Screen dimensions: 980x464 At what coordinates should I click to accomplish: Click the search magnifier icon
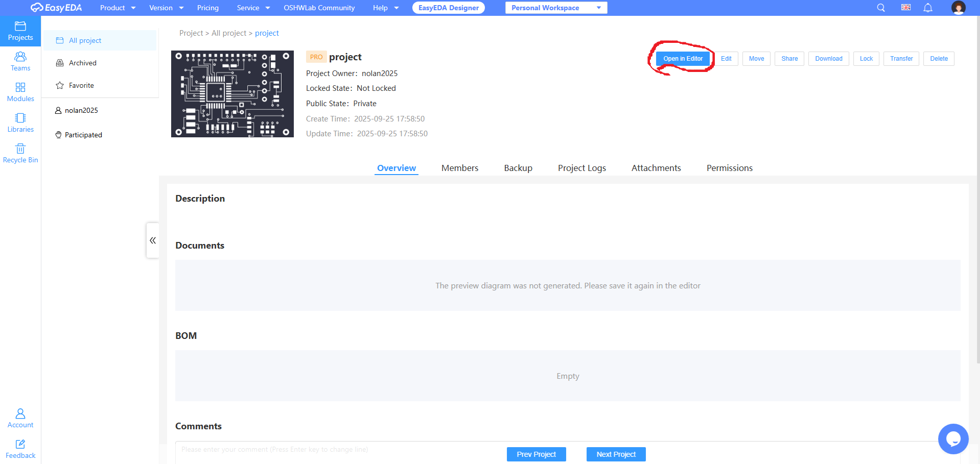point(881,8)
